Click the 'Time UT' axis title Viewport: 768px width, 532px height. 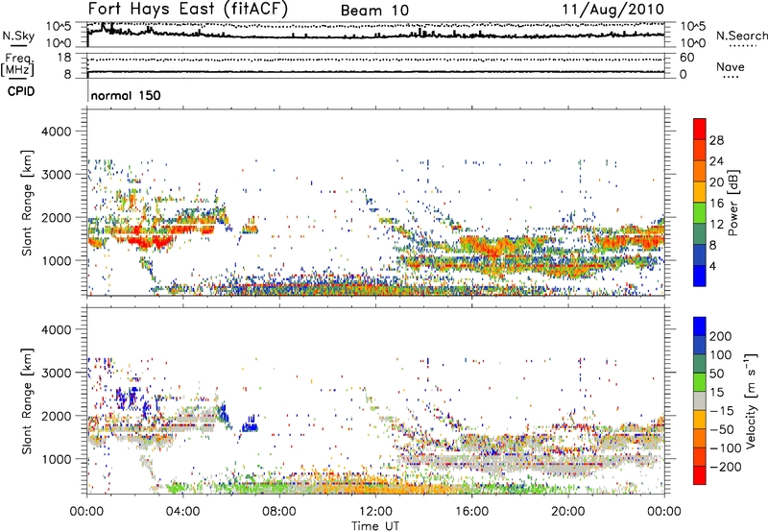click(375, 526)
